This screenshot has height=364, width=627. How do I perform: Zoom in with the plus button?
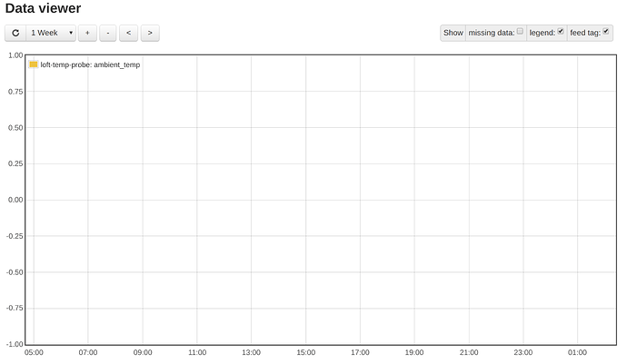point(87,33)
